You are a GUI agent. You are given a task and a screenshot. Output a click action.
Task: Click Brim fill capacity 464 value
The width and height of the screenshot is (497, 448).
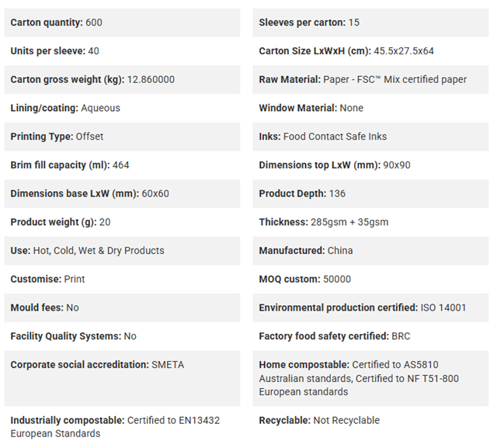[122, 165]
